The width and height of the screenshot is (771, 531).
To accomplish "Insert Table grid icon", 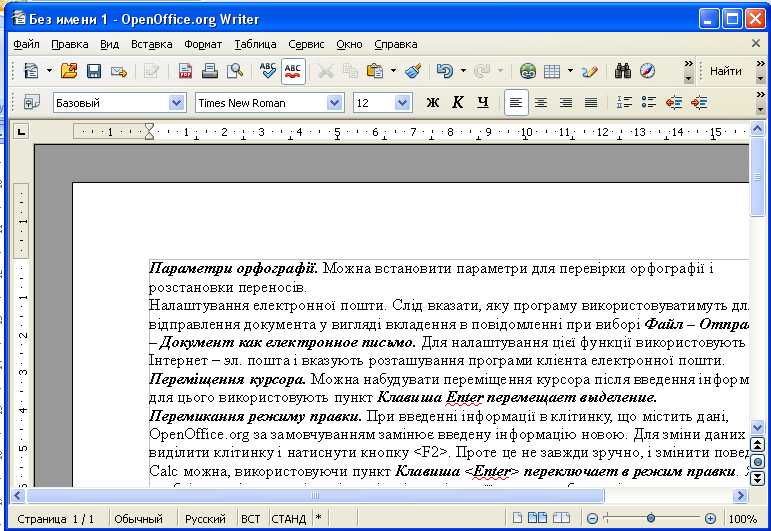I will pyautogui.click(x=552, y=71).
